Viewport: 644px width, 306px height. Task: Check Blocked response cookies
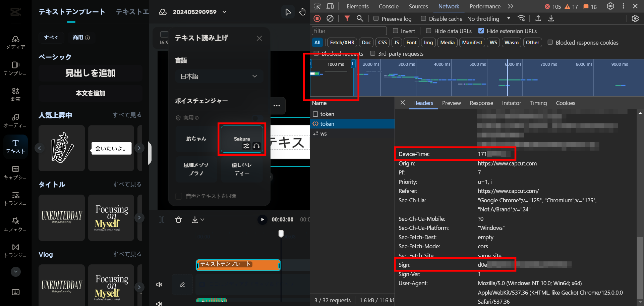(x=550, y=42)
